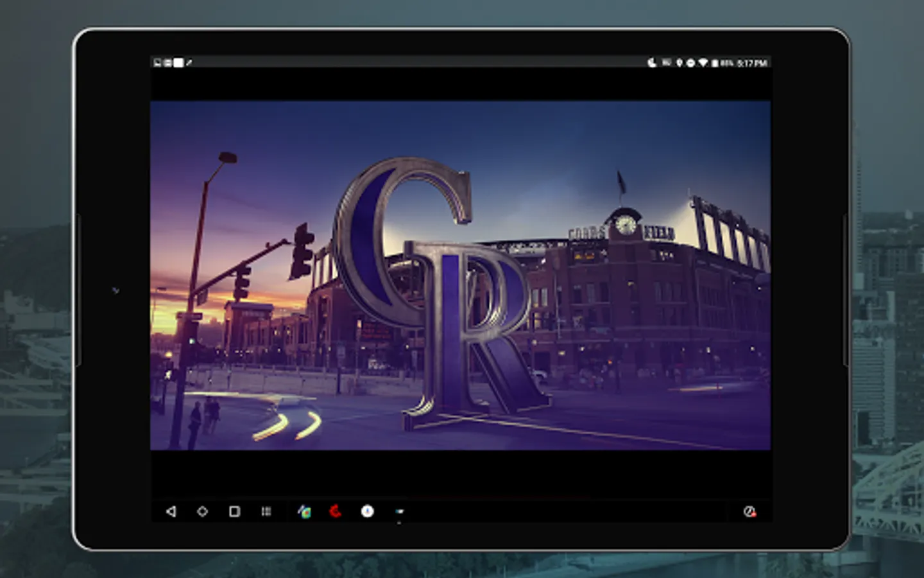Tap the location pin status icon
The image size is (924, 578).
point(680,63)
